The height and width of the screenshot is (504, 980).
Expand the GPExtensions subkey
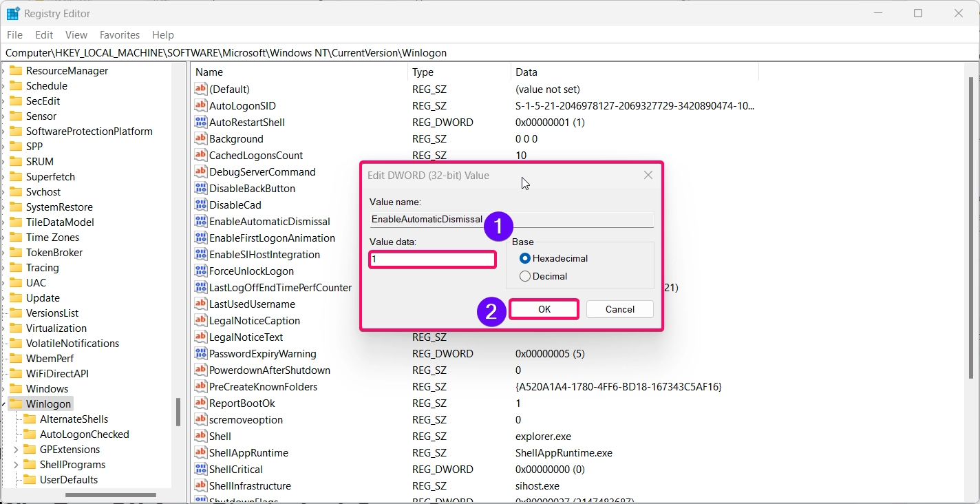point(16,450)
